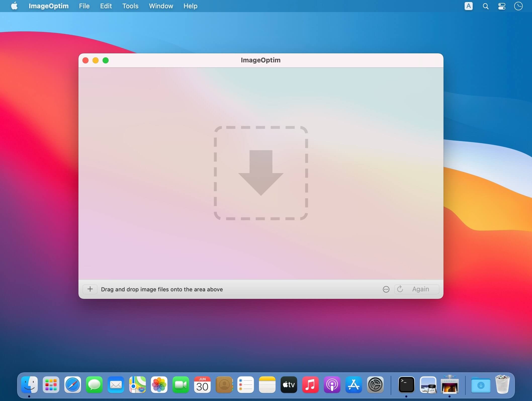
Task: Close the ImageOptim window with the red button
Action: pyautogui.click(x=85, y=60)
